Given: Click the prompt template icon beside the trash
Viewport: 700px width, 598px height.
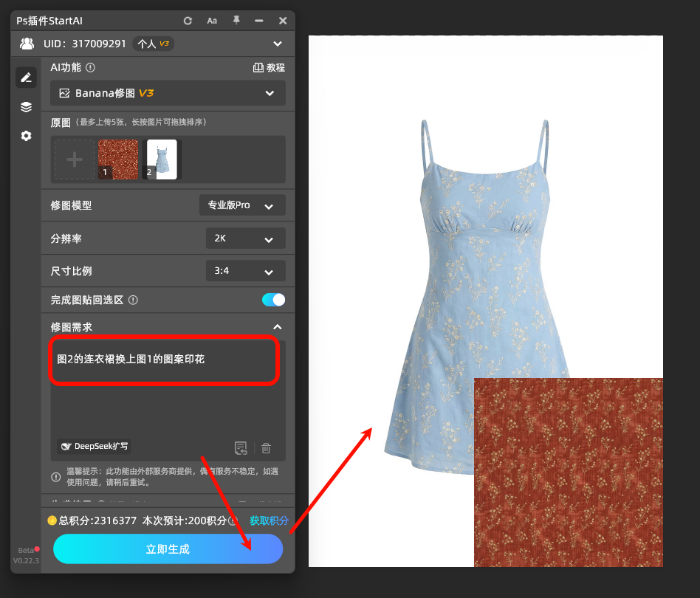Looking at the screenshot, I should coord(241,448).
